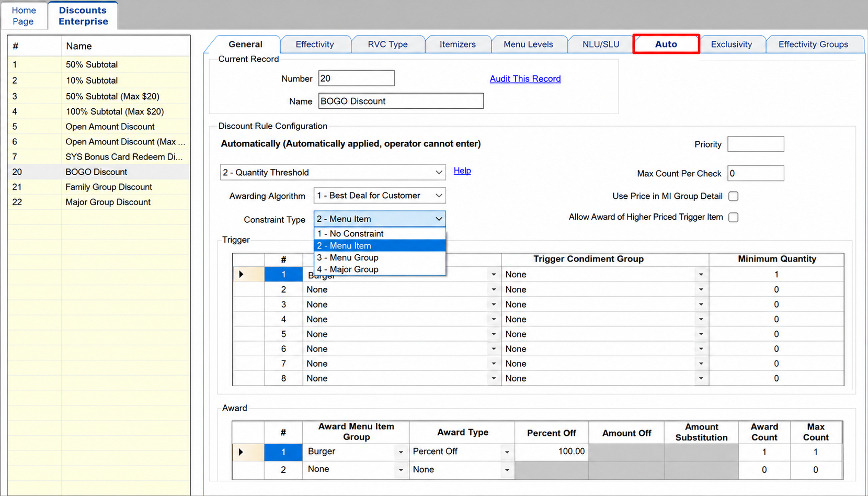Screen dimensions: 868x496
Task: Open award row 2 Award Type dropdown arrow
Action: tap(507, 470)
